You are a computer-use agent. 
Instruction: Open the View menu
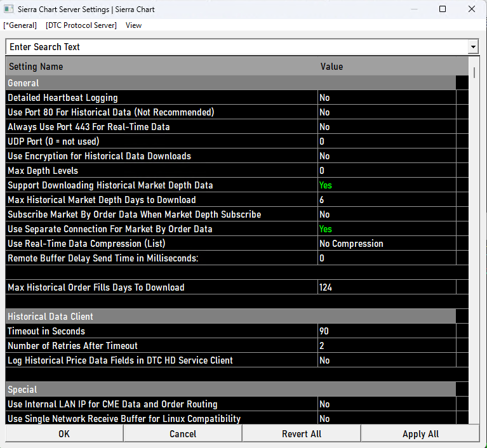click(133, 25)
